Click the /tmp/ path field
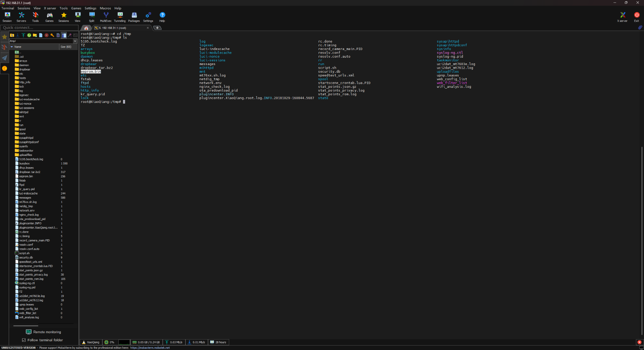 pos(41,41)
